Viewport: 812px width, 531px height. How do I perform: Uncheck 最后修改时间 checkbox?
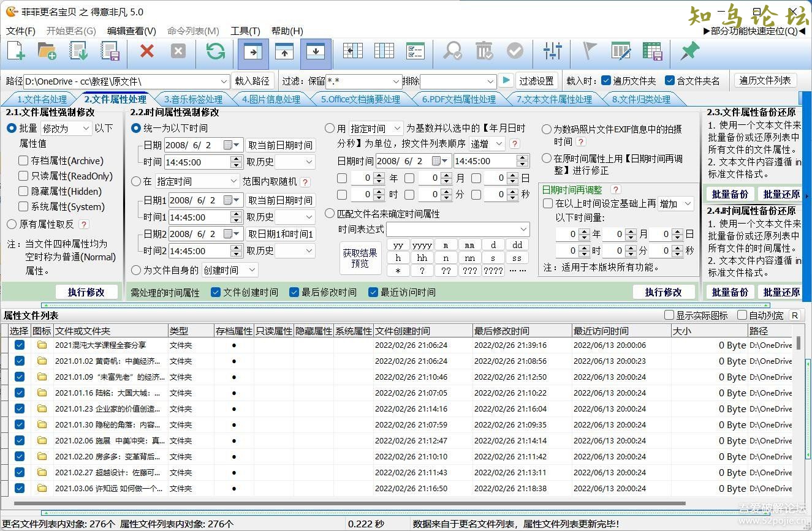point(294,292)
